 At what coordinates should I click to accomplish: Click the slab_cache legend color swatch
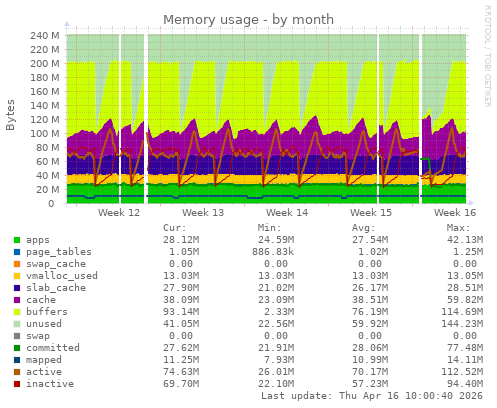(17, 288)
